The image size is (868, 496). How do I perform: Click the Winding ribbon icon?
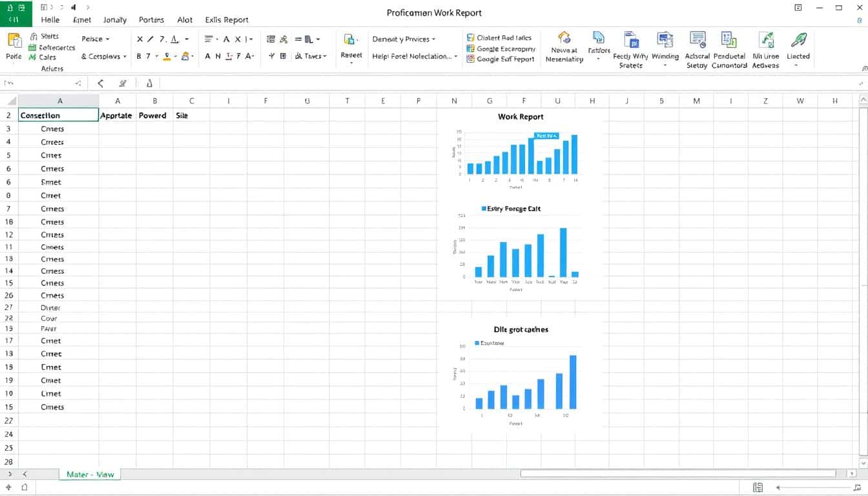click(x=665, y=39)
